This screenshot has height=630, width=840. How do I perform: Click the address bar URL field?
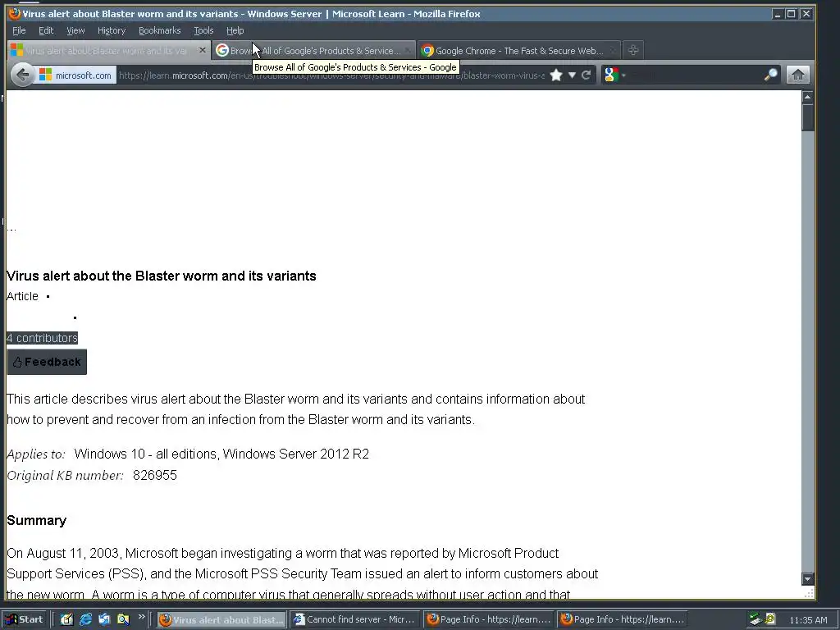pyautogui.click(x=331, y=75)
